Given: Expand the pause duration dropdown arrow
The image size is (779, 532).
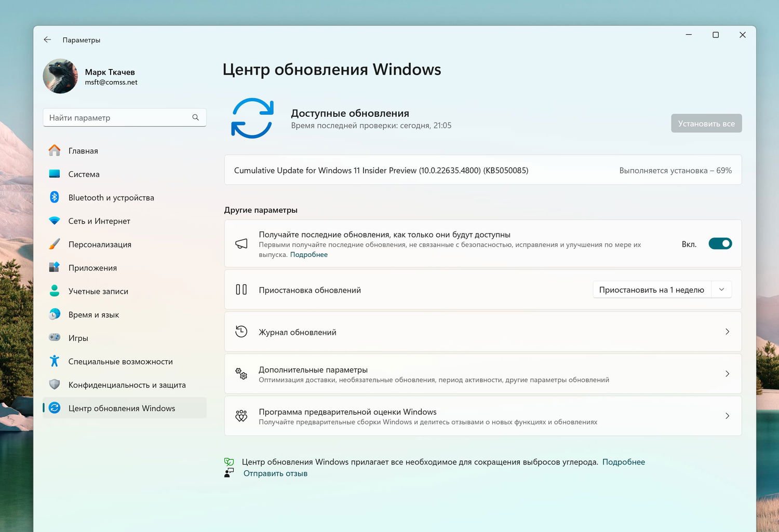Looking at the screenshot, I should [x=721, y=290].
